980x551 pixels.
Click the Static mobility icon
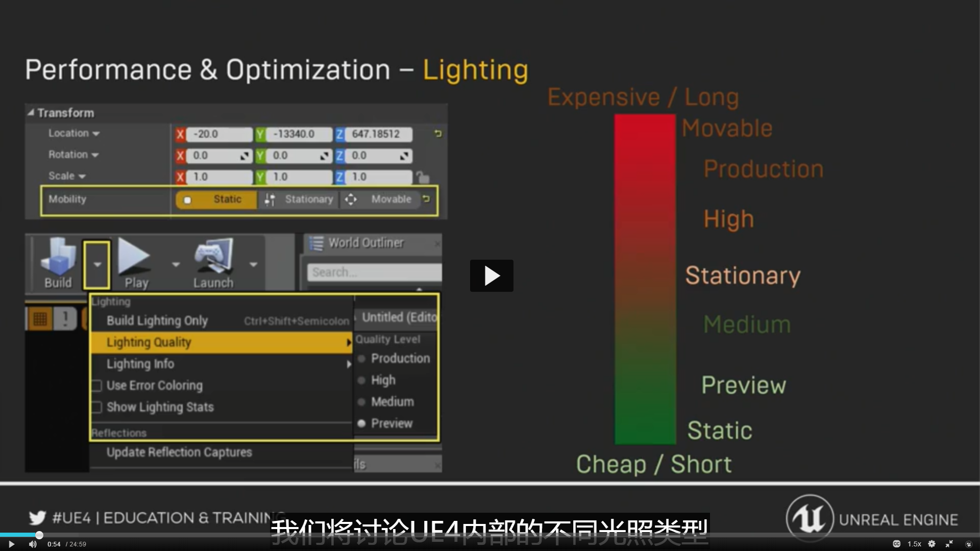188,200
